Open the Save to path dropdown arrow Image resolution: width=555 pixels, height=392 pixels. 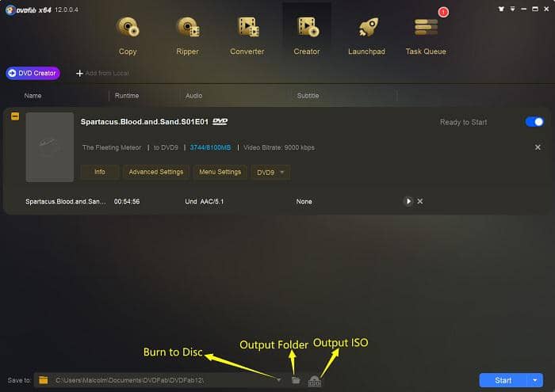coord(279,380)
